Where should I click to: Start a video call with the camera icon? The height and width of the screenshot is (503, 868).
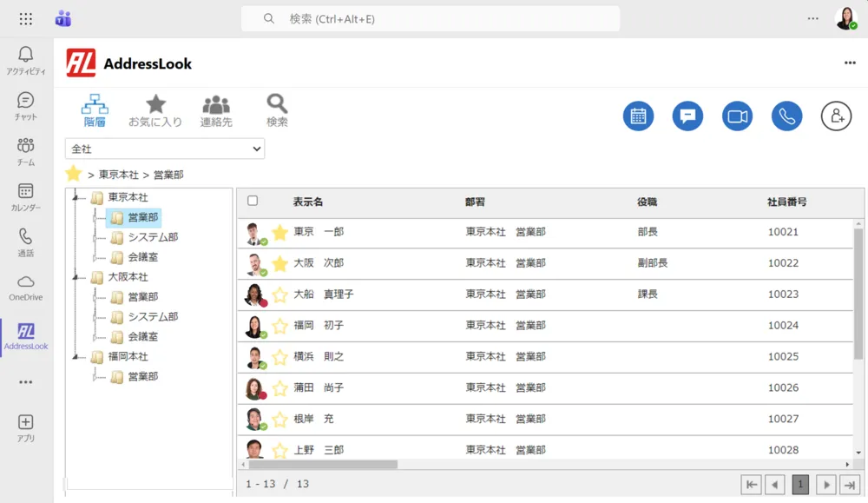click(737, 116)
